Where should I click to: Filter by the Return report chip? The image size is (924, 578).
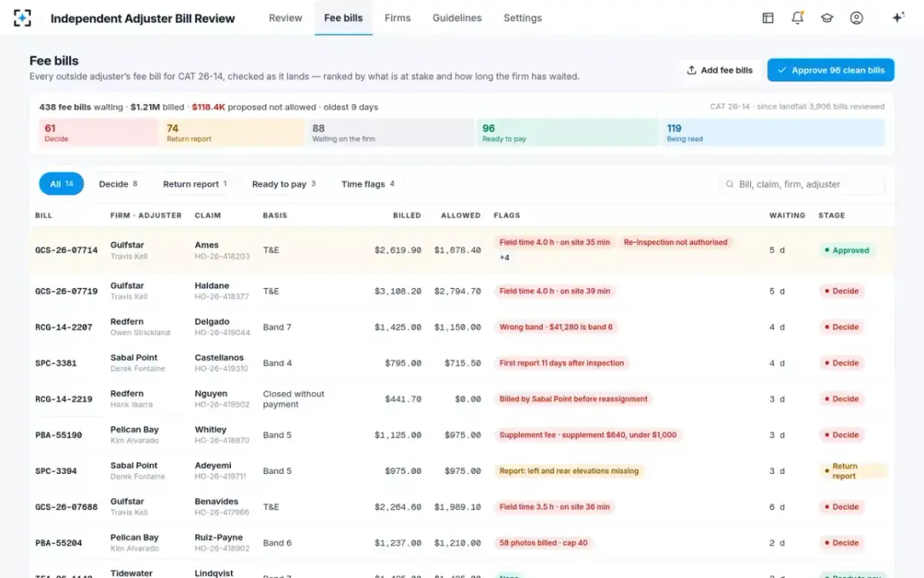pyautogui.click(x=195, y=184)
